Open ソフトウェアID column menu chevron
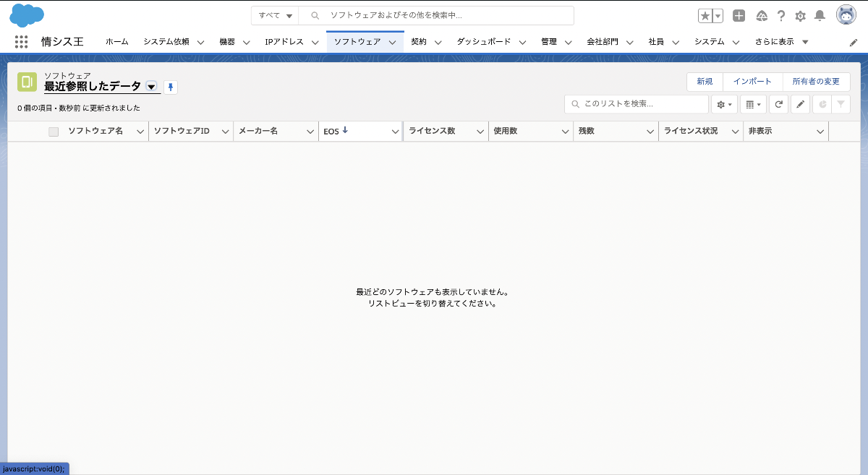 (x=225, y=132)
